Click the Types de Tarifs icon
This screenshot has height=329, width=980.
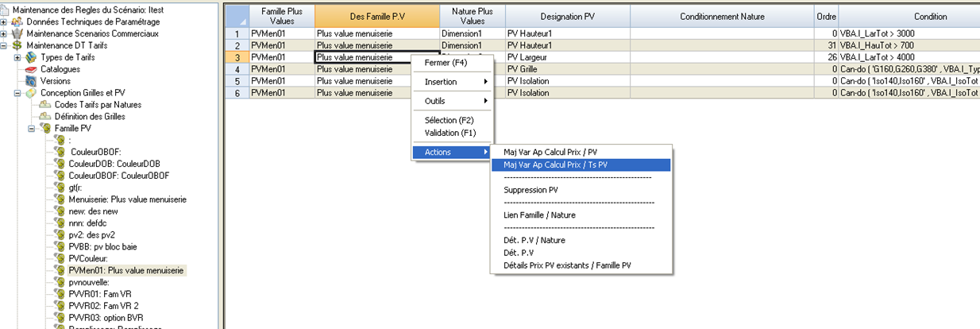tap(31, 57)
